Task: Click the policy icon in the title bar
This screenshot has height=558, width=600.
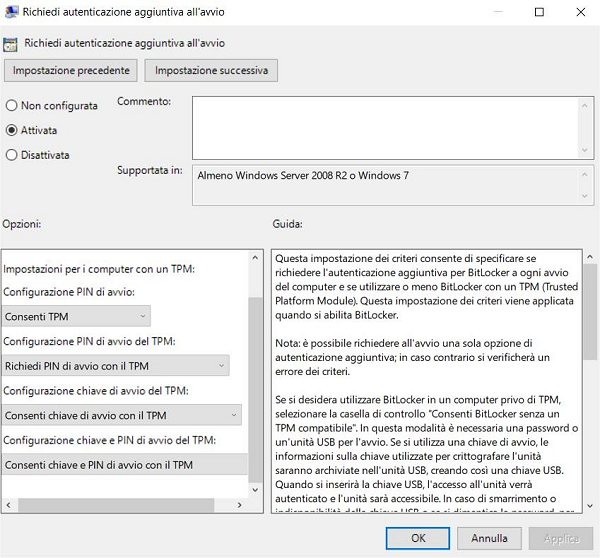Action: 11,13
